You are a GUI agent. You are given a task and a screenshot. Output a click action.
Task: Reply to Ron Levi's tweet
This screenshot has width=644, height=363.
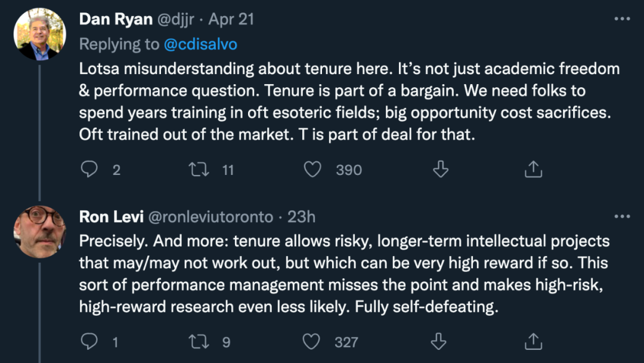89,342
